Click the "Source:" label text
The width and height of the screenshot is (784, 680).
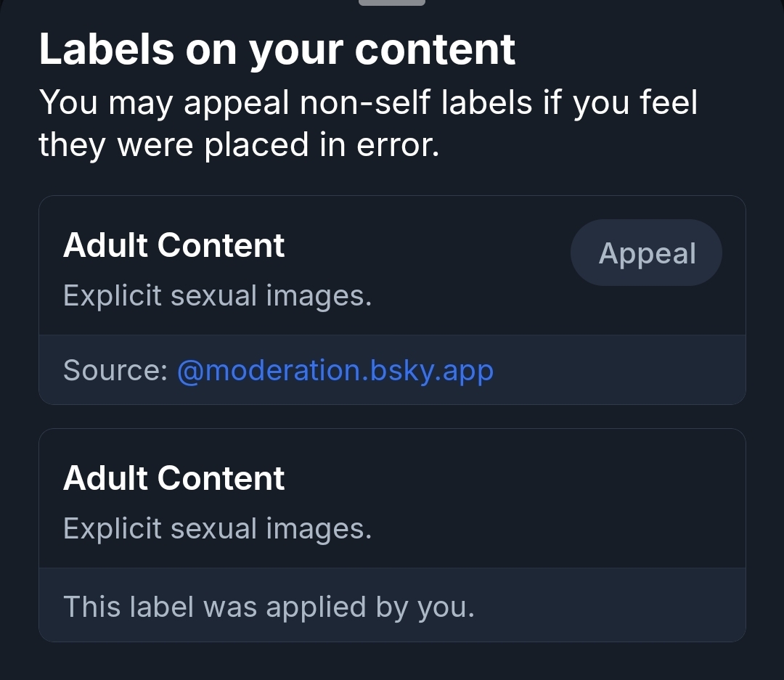point(115,370)
